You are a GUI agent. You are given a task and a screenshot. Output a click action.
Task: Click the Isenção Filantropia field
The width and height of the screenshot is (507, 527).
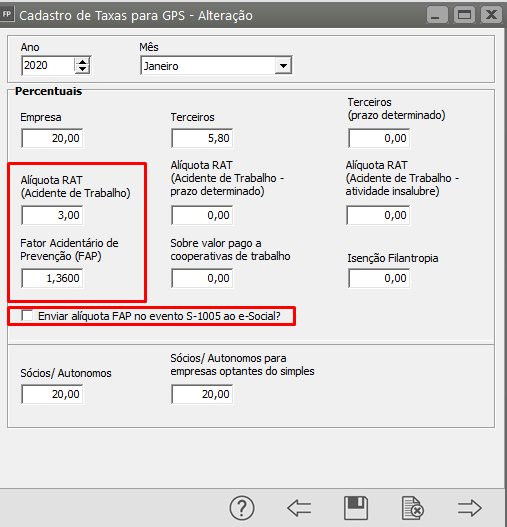pyautogui.click(x=379, y=278)
